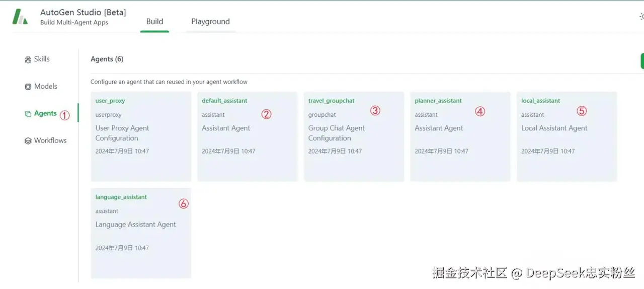Click the Skills sidebar icon
This screenshot has width=644, height=289.
(x=28, y=59)
